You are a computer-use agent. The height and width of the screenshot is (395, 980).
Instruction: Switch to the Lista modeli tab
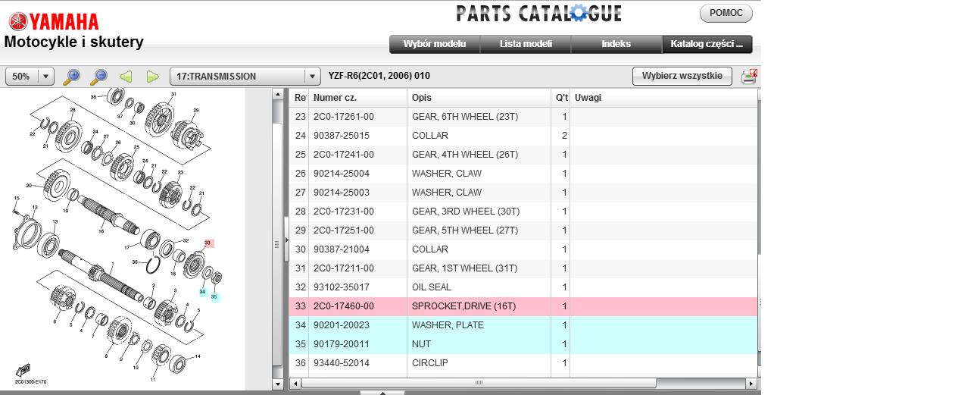525,44
